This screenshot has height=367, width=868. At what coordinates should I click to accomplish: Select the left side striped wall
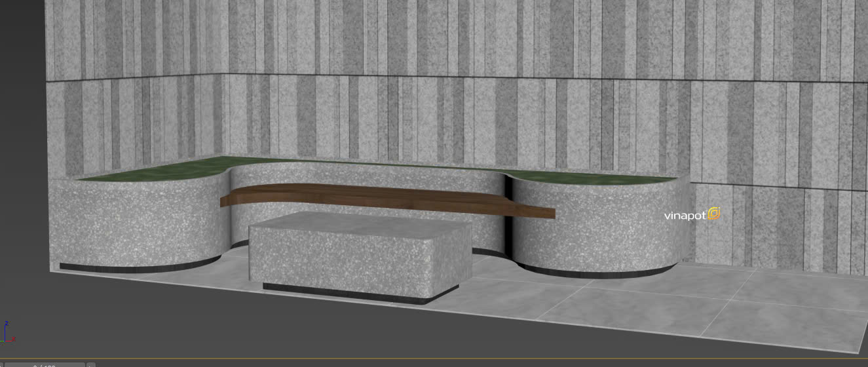131,118
